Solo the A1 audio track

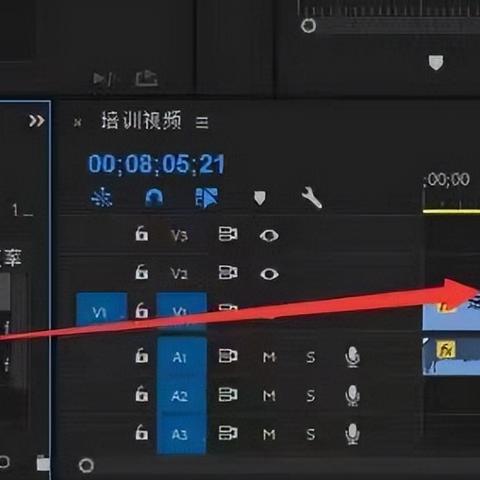(x=311, y=358)
